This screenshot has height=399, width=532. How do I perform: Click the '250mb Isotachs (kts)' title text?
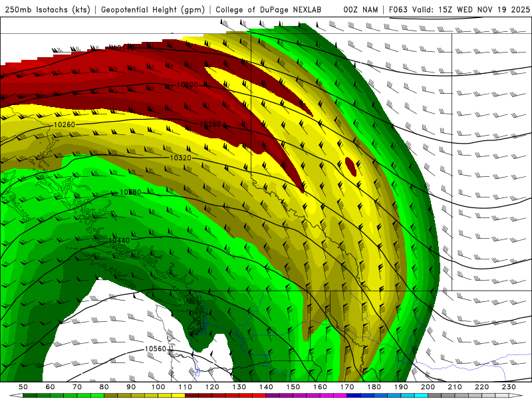[47, 10]
